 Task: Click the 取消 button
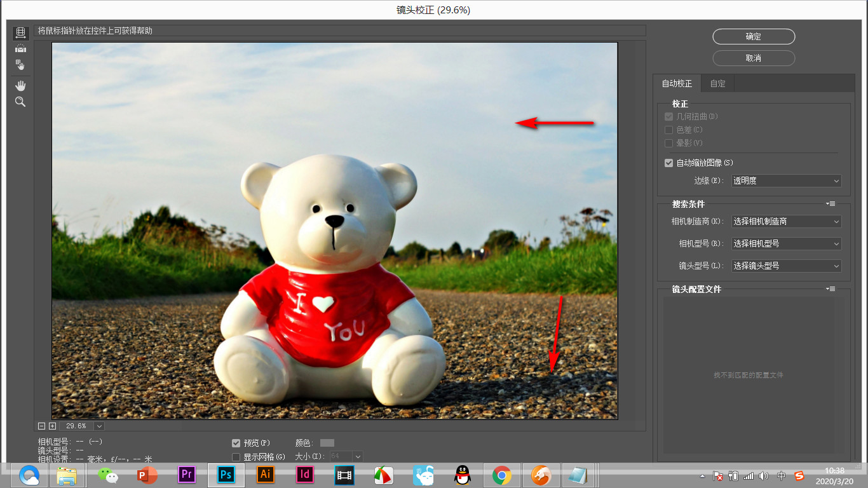point(754,58)
